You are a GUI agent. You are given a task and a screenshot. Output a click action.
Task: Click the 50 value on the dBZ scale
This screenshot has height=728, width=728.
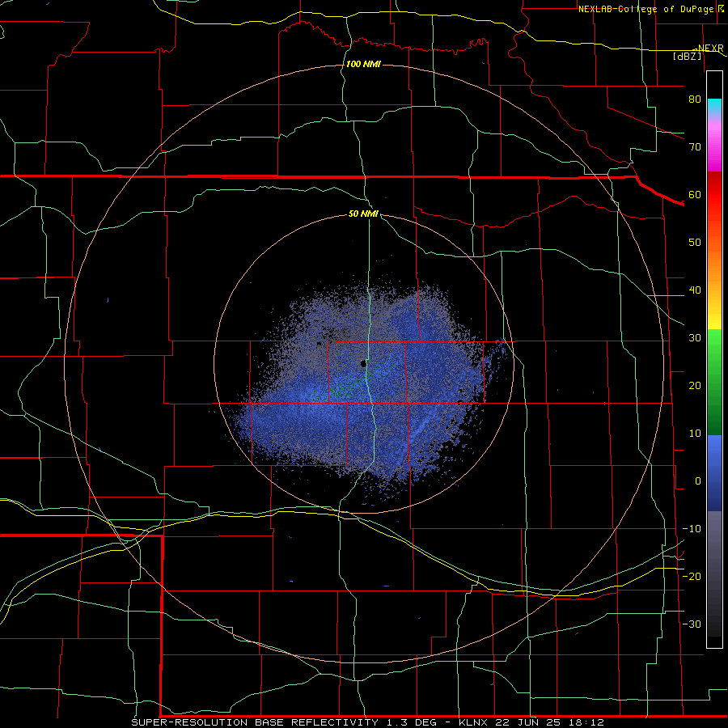tap(695, 243)
